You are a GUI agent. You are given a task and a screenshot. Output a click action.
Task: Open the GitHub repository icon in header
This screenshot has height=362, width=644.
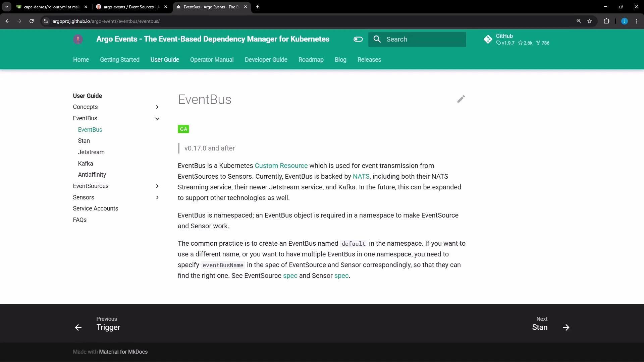pos(488,39)
